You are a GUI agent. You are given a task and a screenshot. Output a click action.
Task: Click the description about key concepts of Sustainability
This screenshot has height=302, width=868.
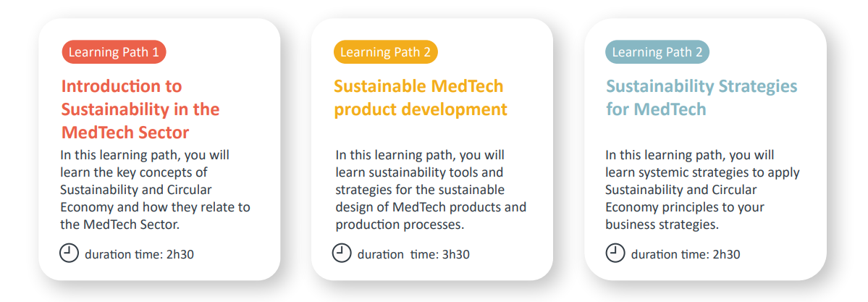tap(155, 190)
